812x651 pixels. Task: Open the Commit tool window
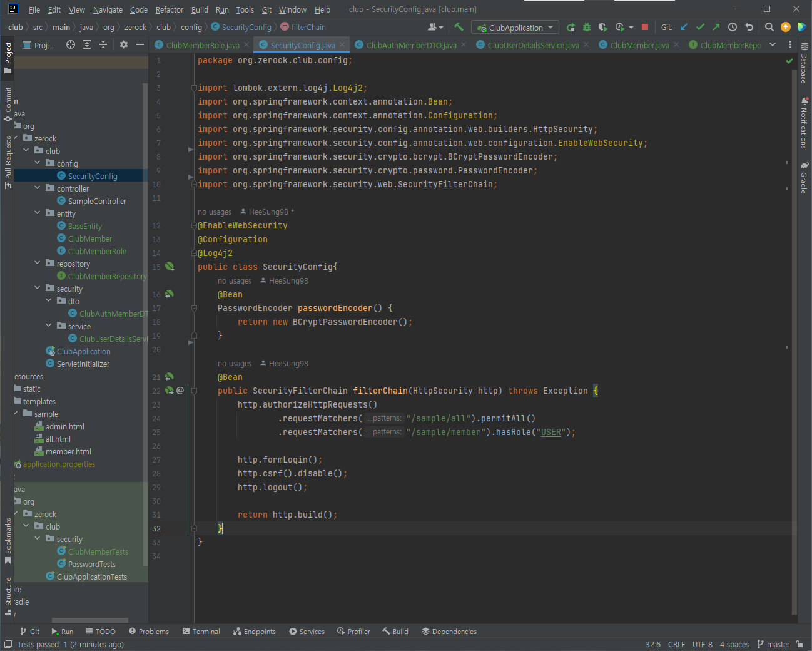(8, 104)
